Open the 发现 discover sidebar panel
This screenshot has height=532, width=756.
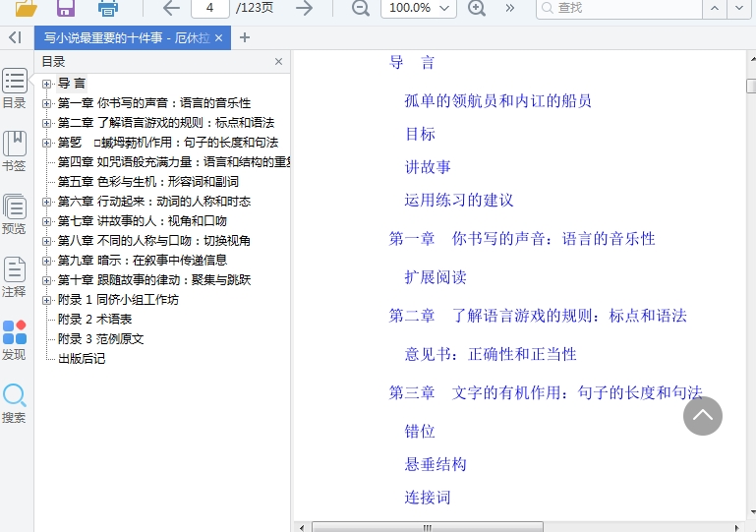tap(15, 340)
